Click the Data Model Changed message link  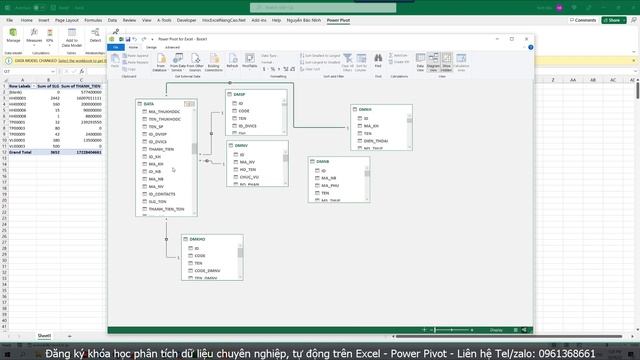[82, 60]
